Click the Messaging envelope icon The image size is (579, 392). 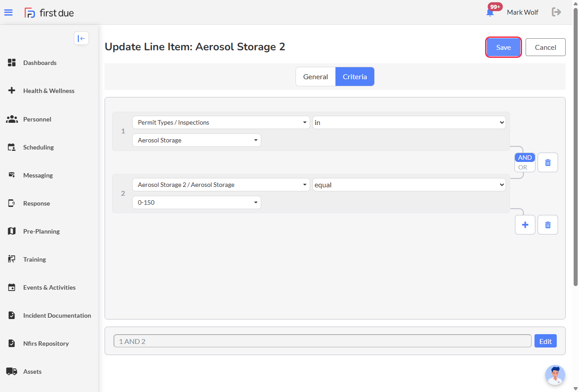[12, 175]
